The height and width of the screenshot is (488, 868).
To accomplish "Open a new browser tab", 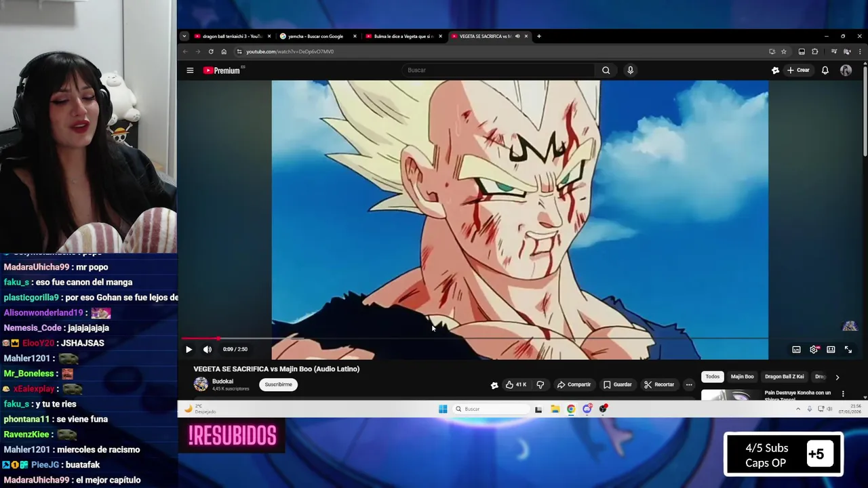I will coord(538,36).
